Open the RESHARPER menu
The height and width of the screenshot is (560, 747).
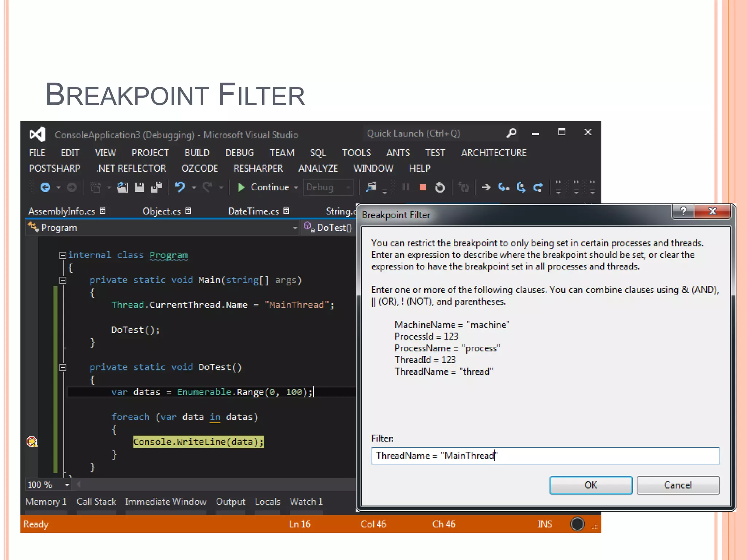point(258,168)
